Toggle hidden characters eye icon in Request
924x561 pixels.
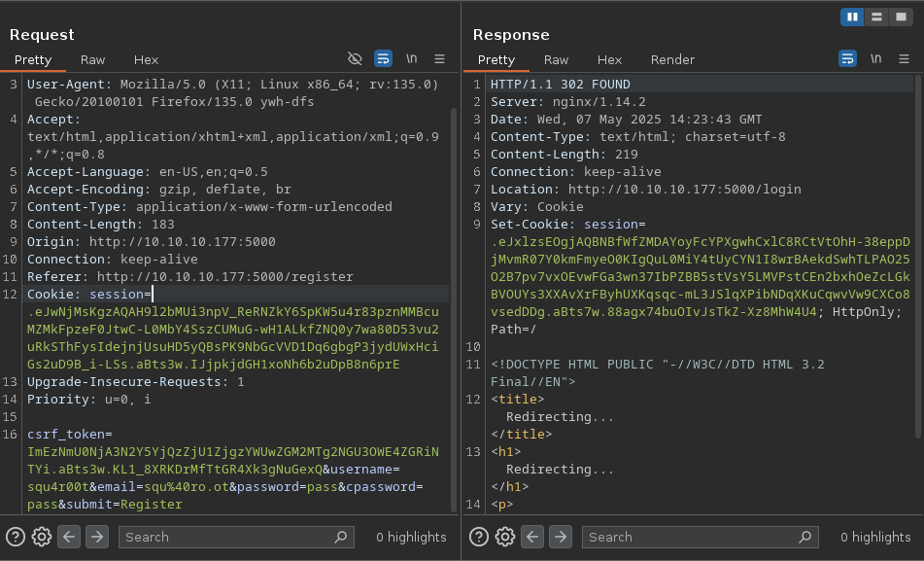(x=355, y=59)
